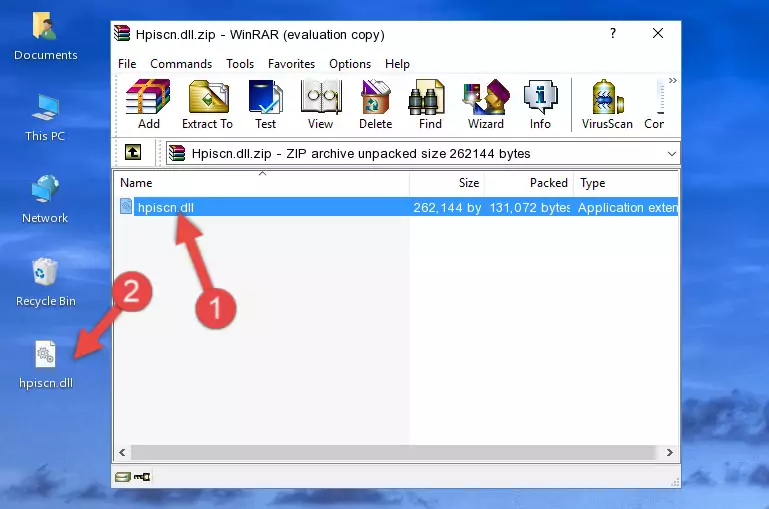Click the drive icon in status bar
The height and width of the screenshot is (509, 769).
tap(123, 477)
